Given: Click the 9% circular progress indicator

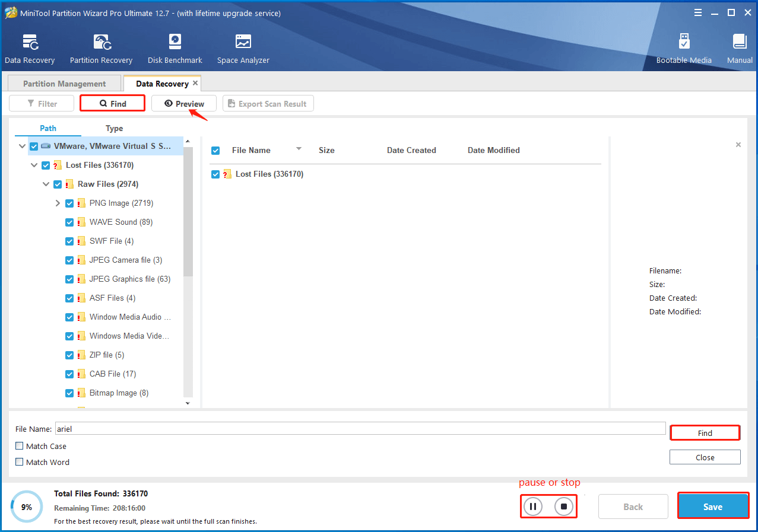Looking at the screenshot, I should click(x=27, y=507).
